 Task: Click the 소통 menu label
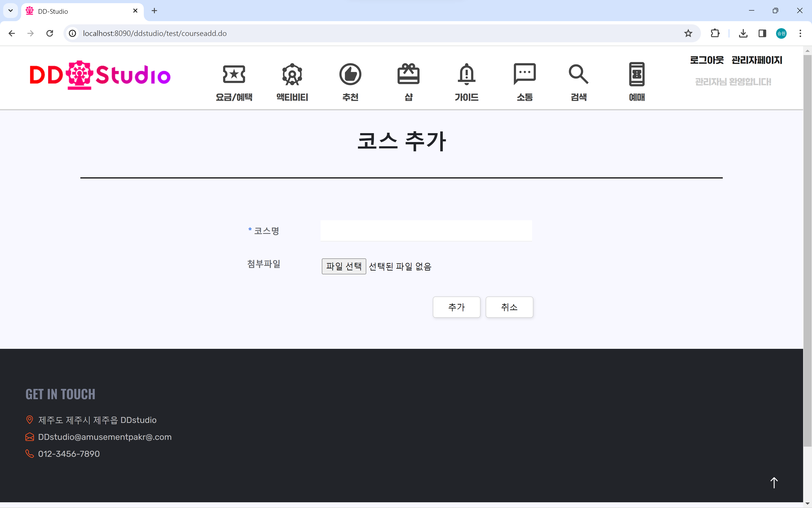524,97
